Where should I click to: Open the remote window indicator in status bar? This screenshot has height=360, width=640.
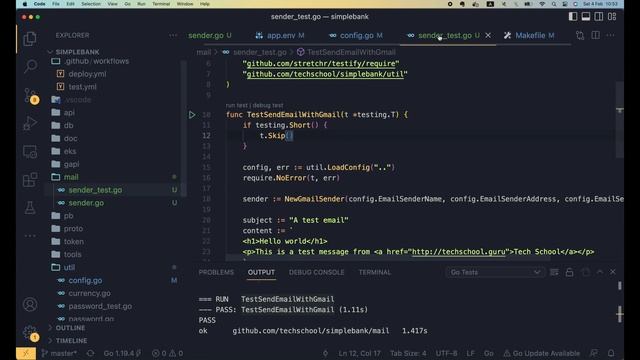point(26,353)
